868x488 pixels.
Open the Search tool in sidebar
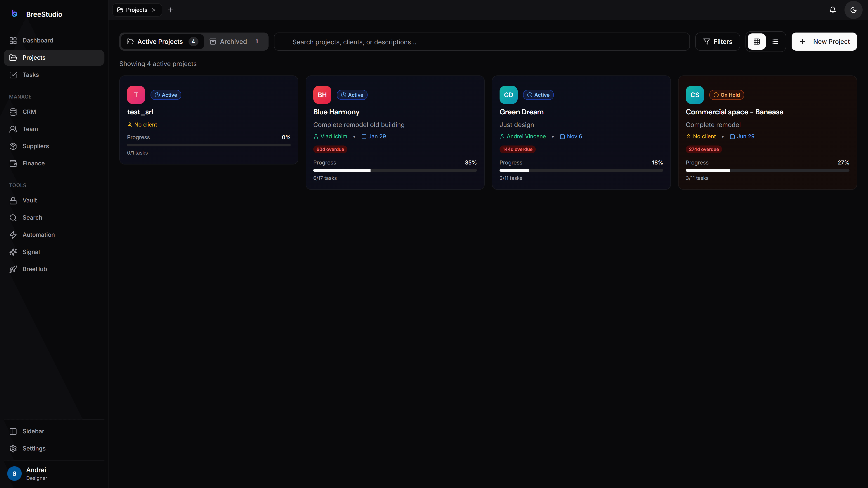54,218
